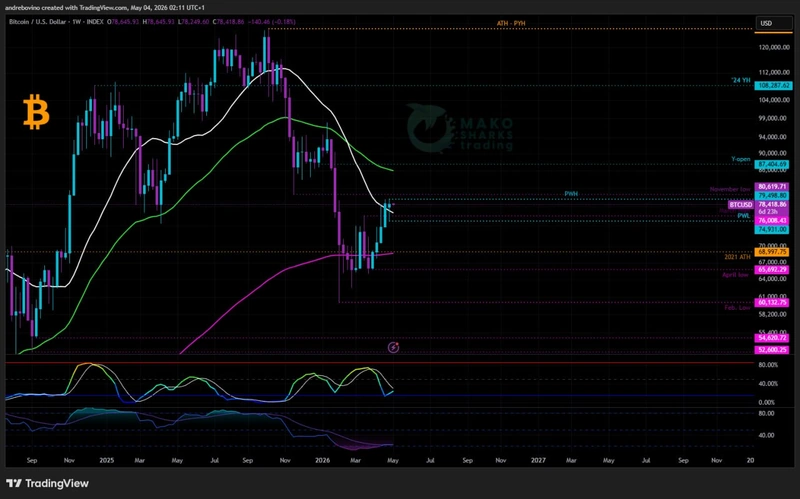Click the 76,008.43 price tag
800x499 pixels.
[x=772, y=220]
